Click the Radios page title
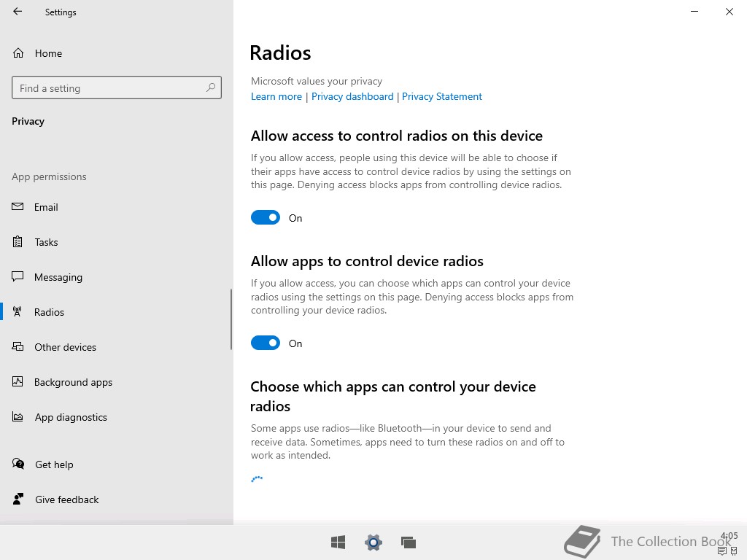Image resolution: width=747 pixels, height=560 pixels. tap(280, 52)
